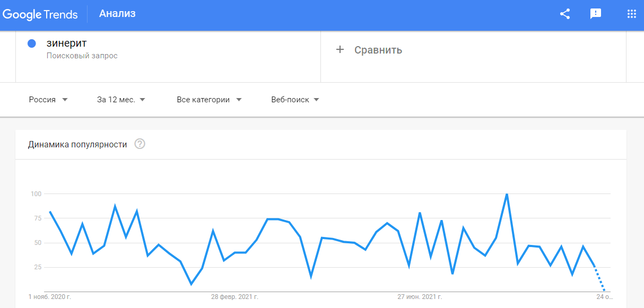The image size is (644, 308).
Task: Select the Анализ tab in header
Action: click(x=117, y=14)
